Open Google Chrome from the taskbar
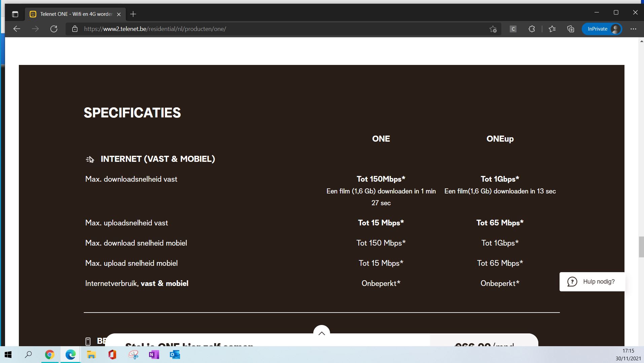 point(49,355)
